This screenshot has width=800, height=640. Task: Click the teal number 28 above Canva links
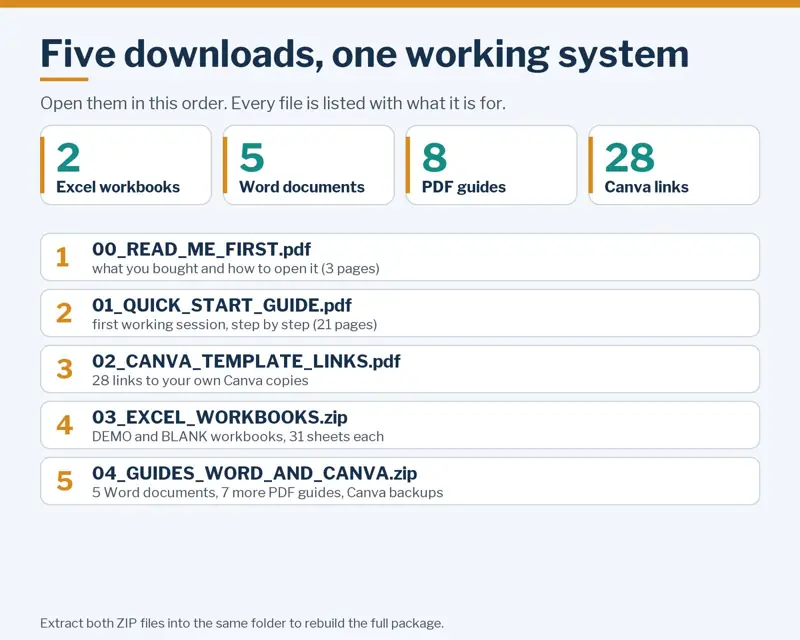[x=630, y=158]
